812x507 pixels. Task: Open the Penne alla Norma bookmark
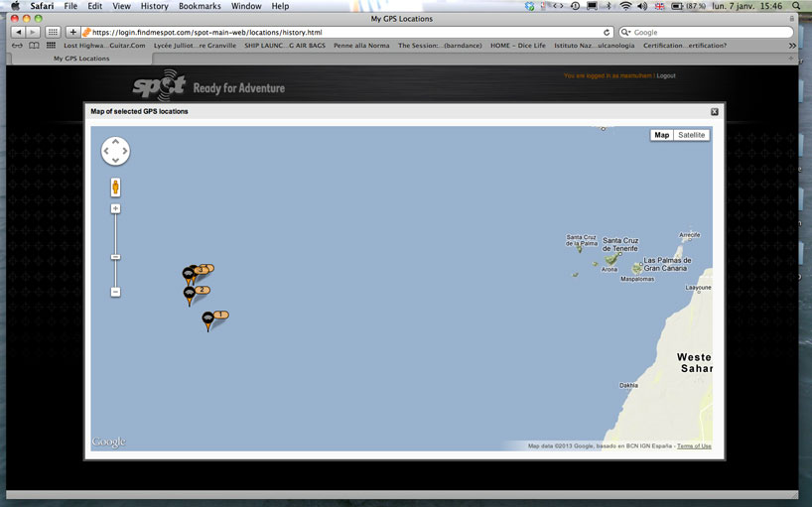click(361, 46)
